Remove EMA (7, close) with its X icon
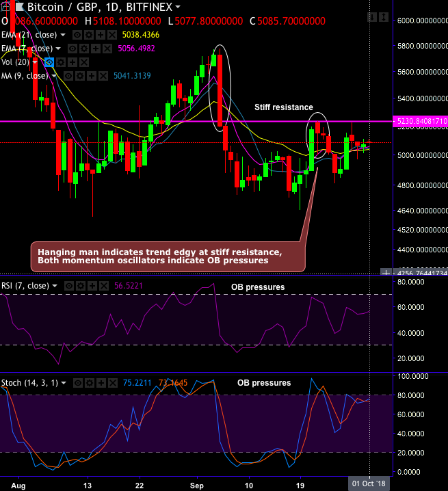 (107, 49)
